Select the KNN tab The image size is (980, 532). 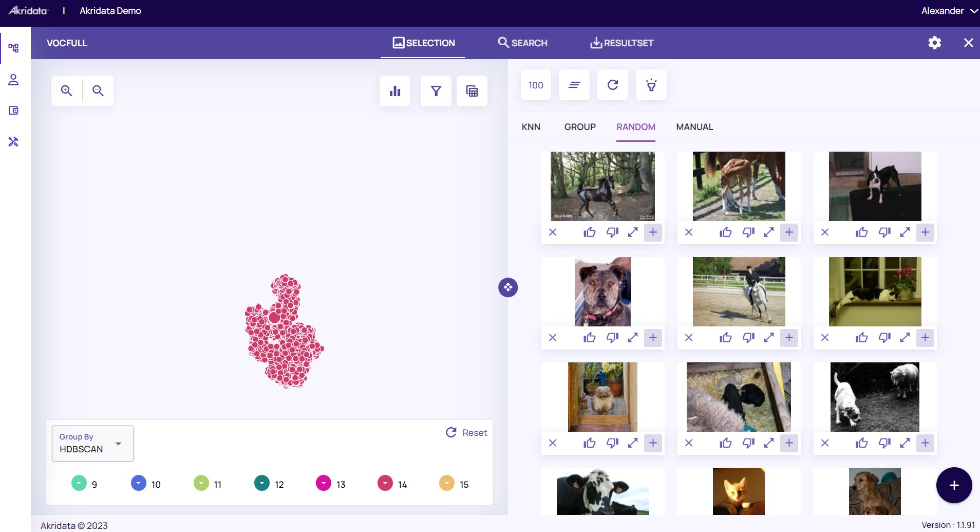coord(531,127)
